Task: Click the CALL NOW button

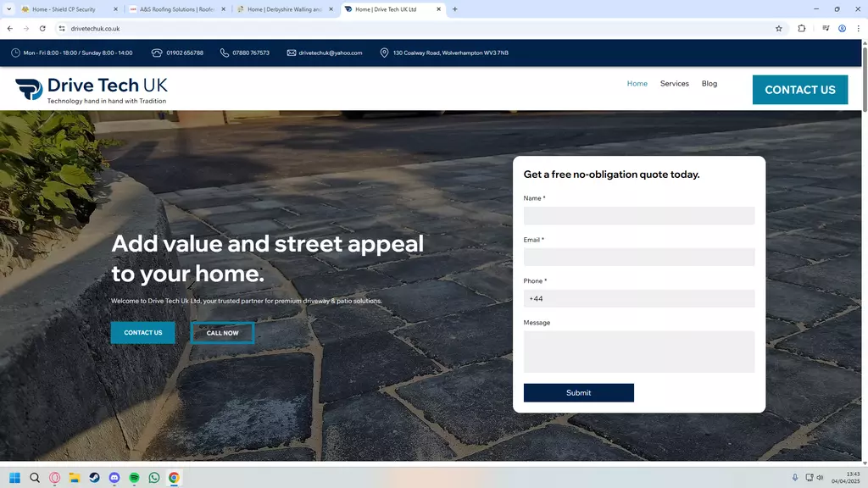Action: point(223,333)
